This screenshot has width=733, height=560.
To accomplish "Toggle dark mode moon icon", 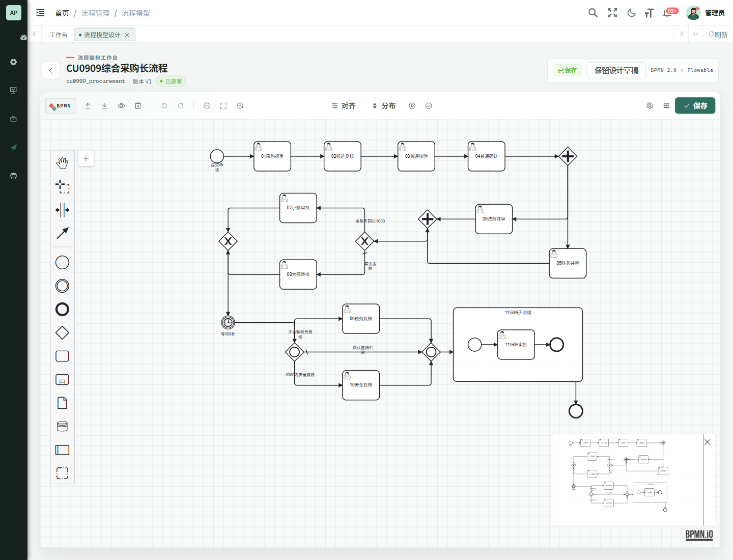I will tap(631, 13).
